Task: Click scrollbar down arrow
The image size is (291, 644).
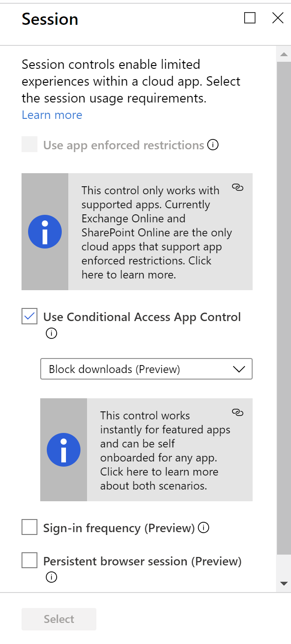Action: click(x=283, y=583)
